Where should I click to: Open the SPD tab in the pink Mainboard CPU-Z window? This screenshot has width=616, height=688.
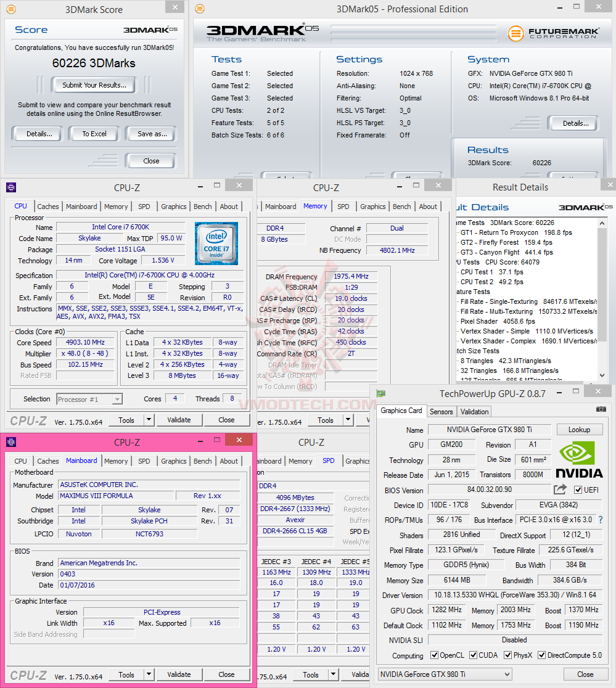coord(144,461)
